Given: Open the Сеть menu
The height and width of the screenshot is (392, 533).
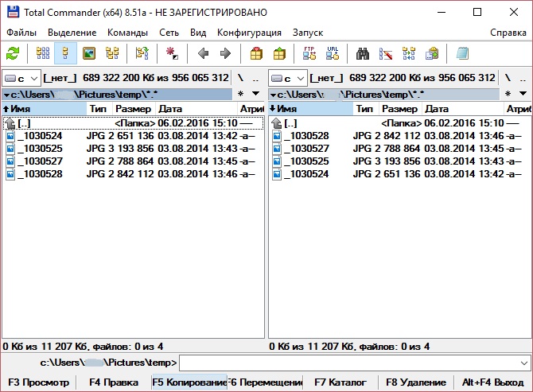Looking at the screenshot, I should coord(169,33).
